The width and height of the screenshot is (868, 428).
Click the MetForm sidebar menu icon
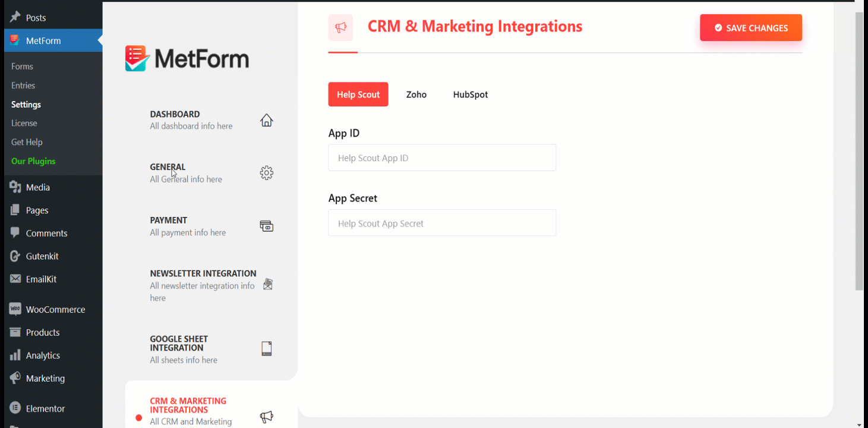15,40
